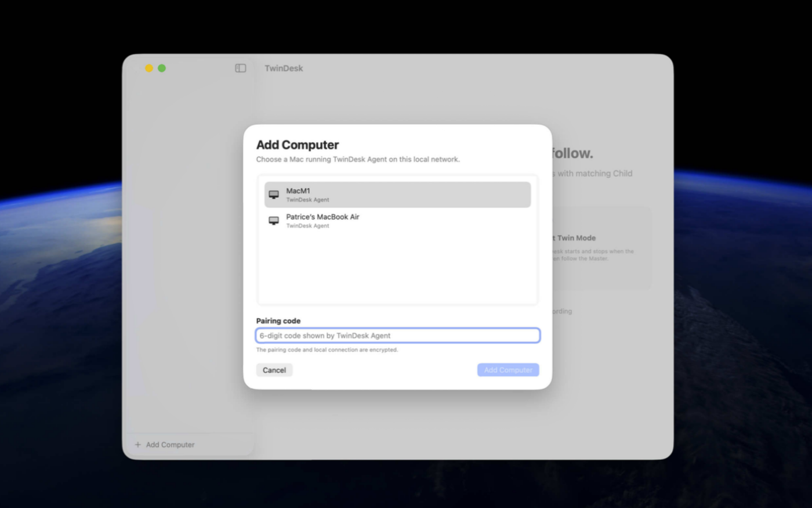This screenshot has width=812, height=508.
Task: Select the MacM1 computer row
Action: [x=397, y=194]
